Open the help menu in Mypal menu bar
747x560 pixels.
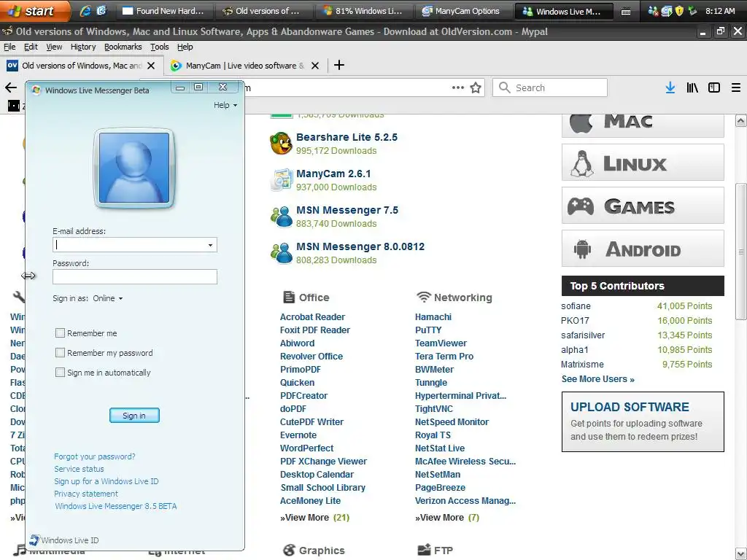[185, 47]
